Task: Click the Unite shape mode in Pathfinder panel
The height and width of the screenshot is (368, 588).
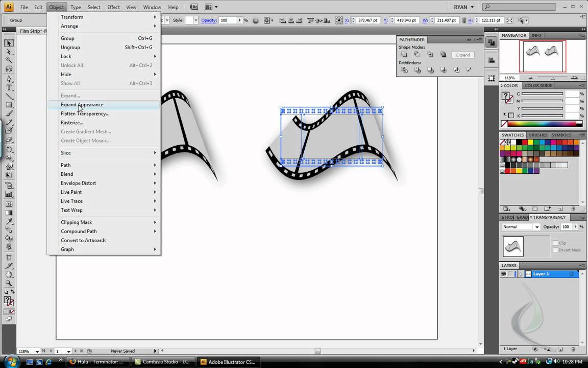Action: [404, 54]
